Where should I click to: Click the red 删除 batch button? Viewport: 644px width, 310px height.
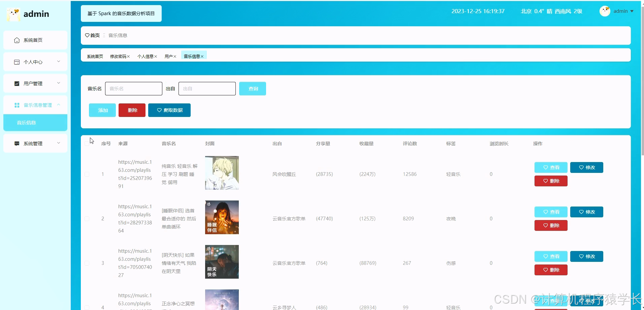[x=132, y=110]
